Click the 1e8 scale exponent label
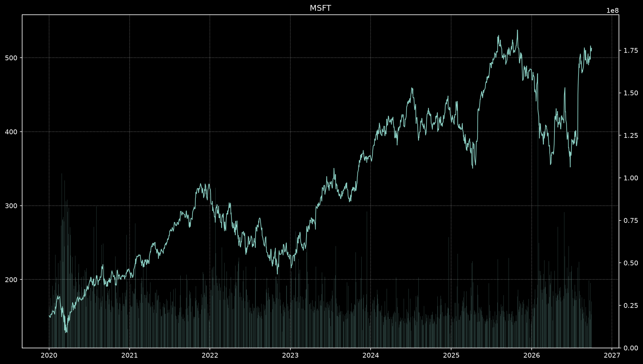This screenshot has height=364, width=643. point(613,11)
